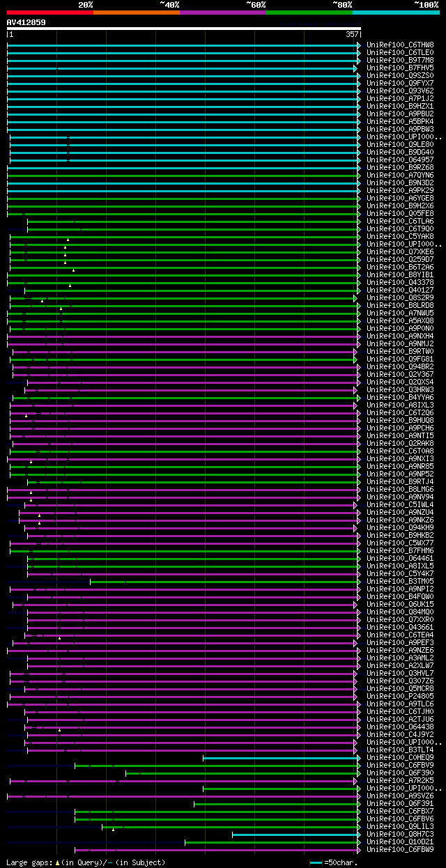
Task: Click the green ~80% identity legend segment
Action: pos(309,13)
